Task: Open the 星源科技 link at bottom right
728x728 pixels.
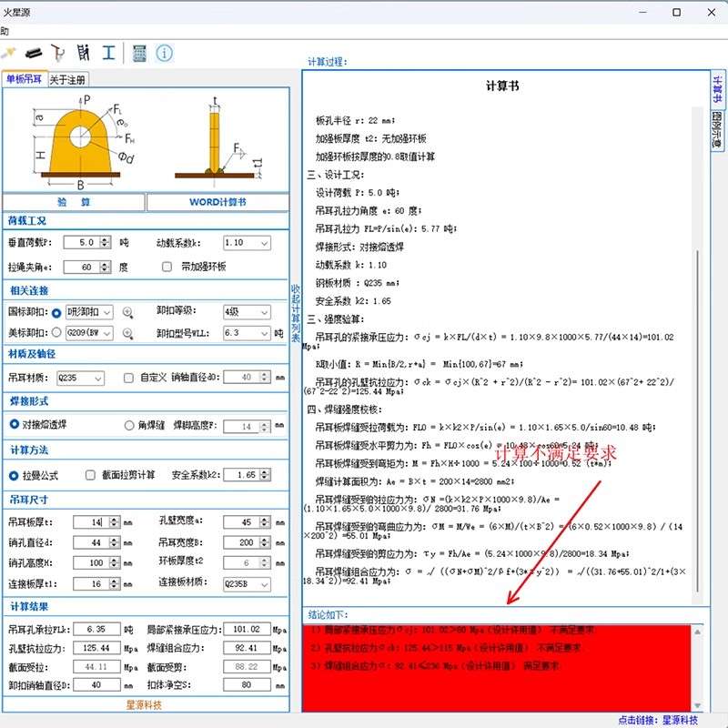Action: (x=680, y=720)
